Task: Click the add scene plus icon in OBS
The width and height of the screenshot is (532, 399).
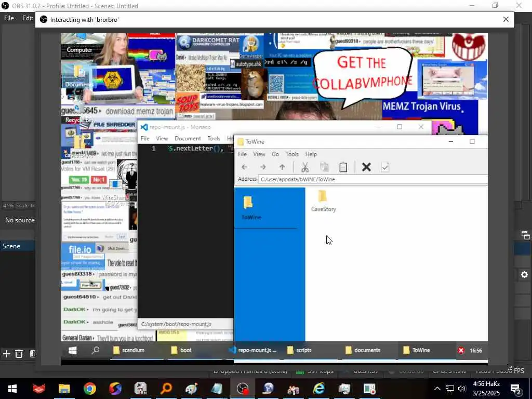Action: (x=6, y=354)
